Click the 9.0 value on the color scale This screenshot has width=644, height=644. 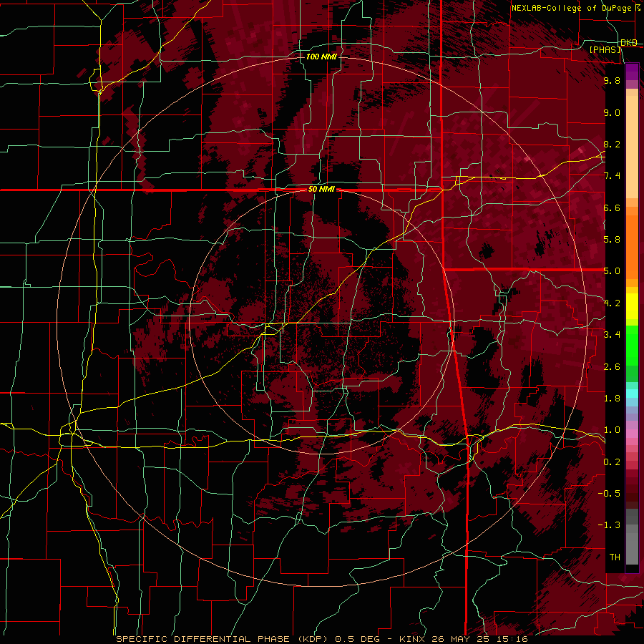tap(612, 112)
